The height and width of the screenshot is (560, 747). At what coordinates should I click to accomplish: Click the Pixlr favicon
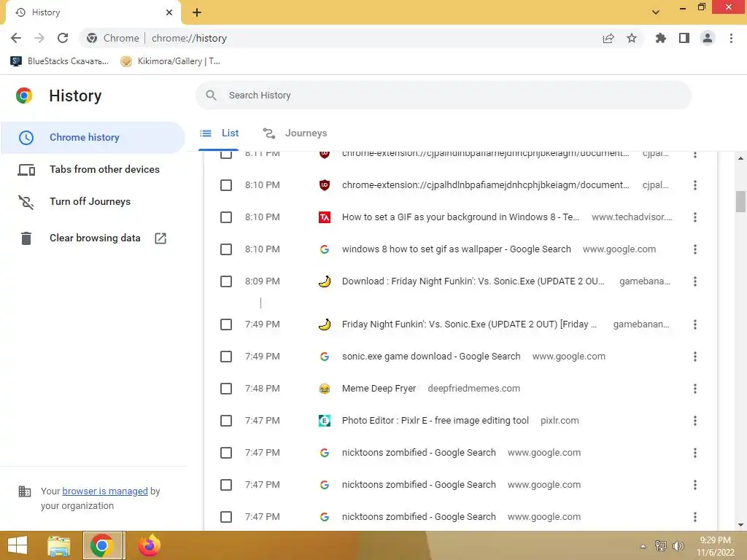click(x=325, y=421)
